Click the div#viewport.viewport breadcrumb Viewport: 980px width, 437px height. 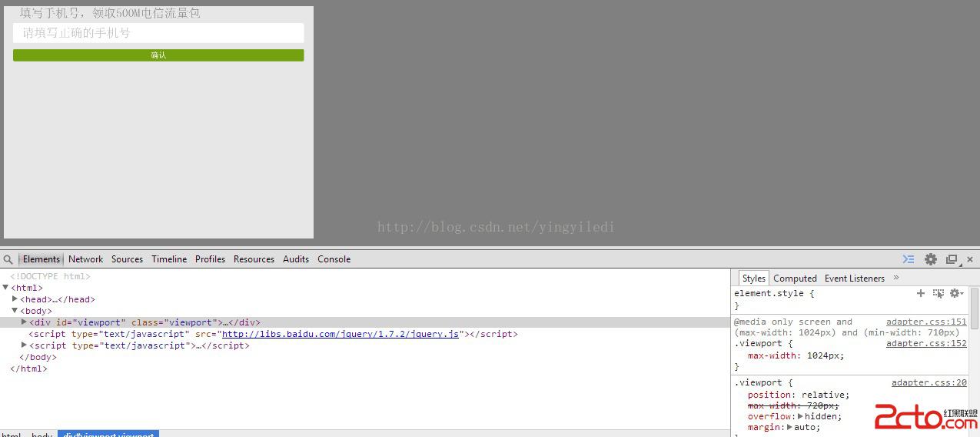click(x=108, y=435)
